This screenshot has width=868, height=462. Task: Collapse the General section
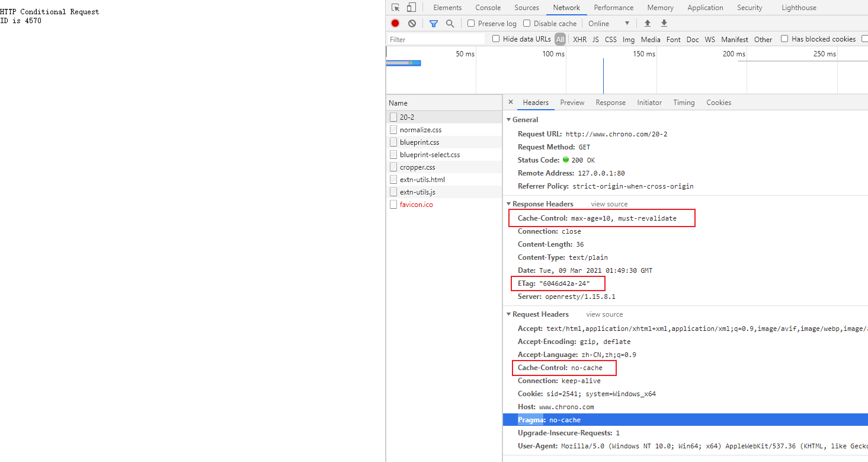click(508, 120)
